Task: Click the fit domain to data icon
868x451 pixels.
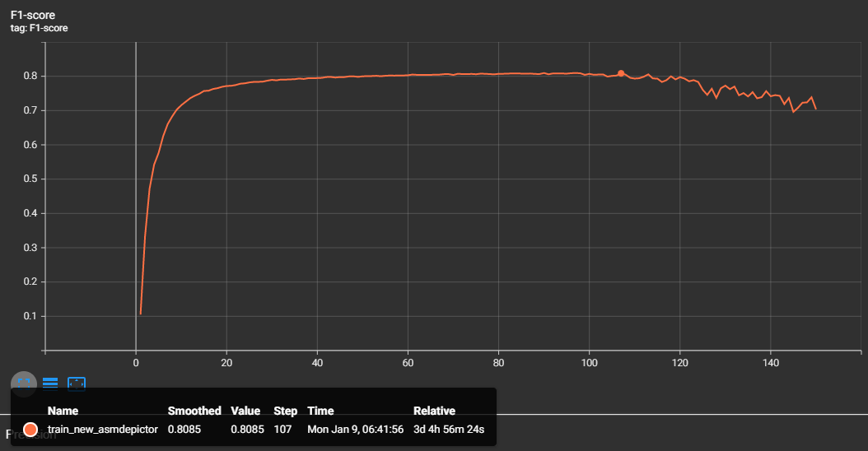Action: pos(77,384)
